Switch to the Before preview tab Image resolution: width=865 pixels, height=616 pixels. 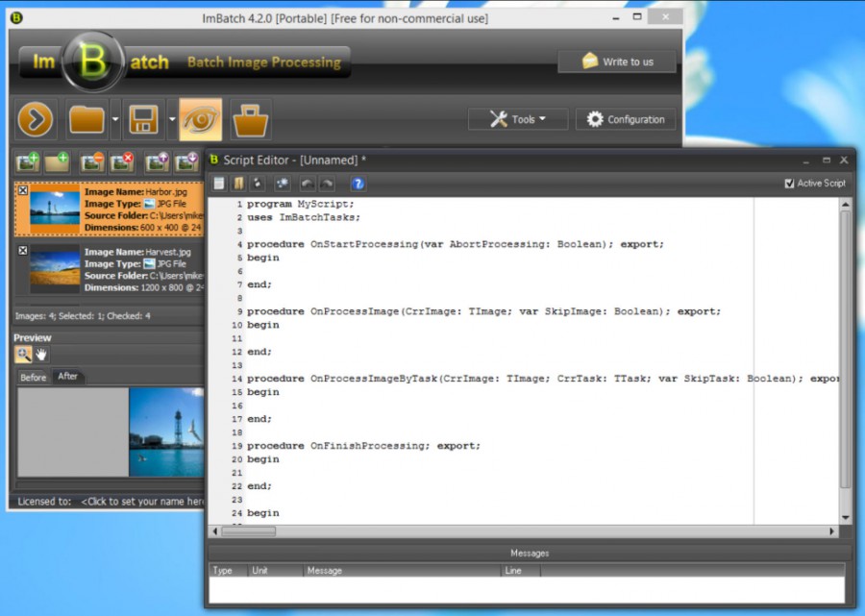[32, 378]
